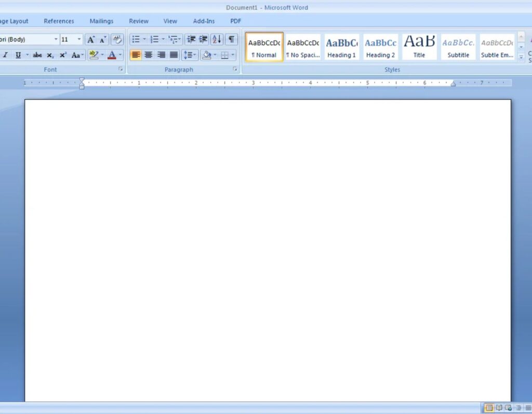532x414 pixels.
Task: Apply bullet list formatting
Action: pos(136,39)
